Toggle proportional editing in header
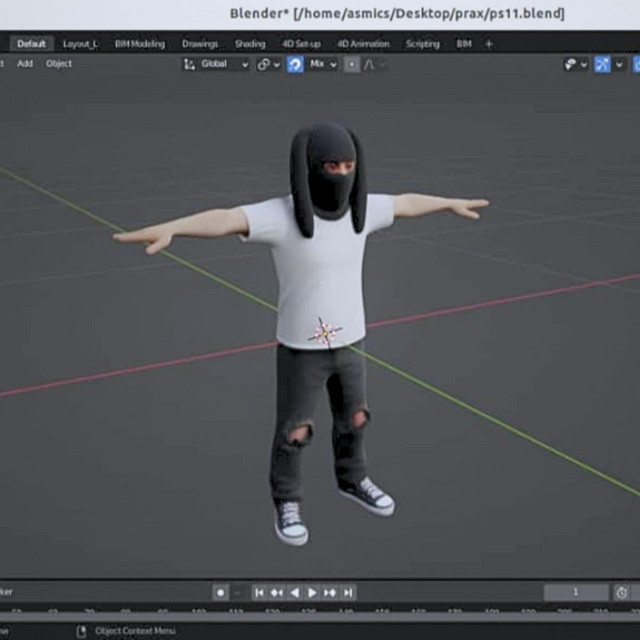The height and width of the screenshot is (640, 640). click(352, 64)
